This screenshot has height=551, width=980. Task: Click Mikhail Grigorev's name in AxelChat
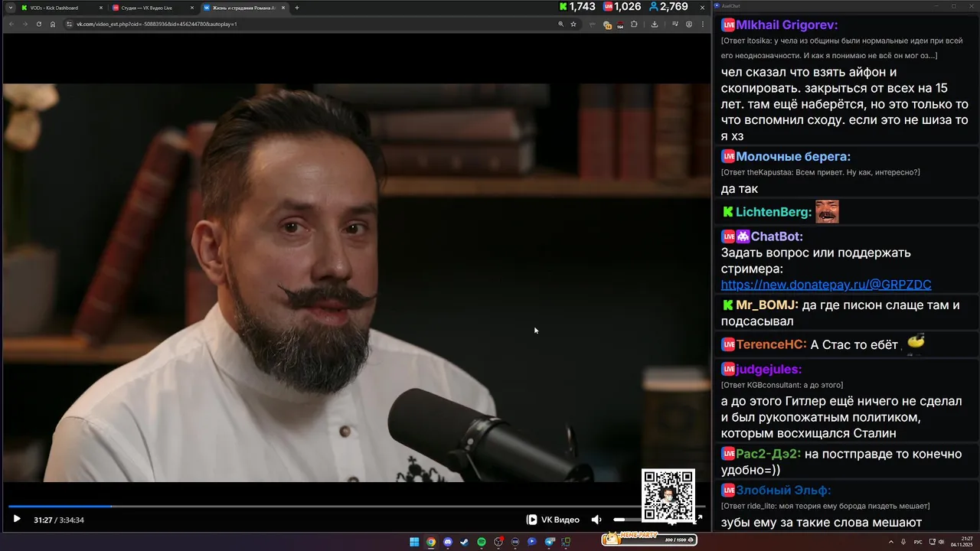(x=787, y=24)
